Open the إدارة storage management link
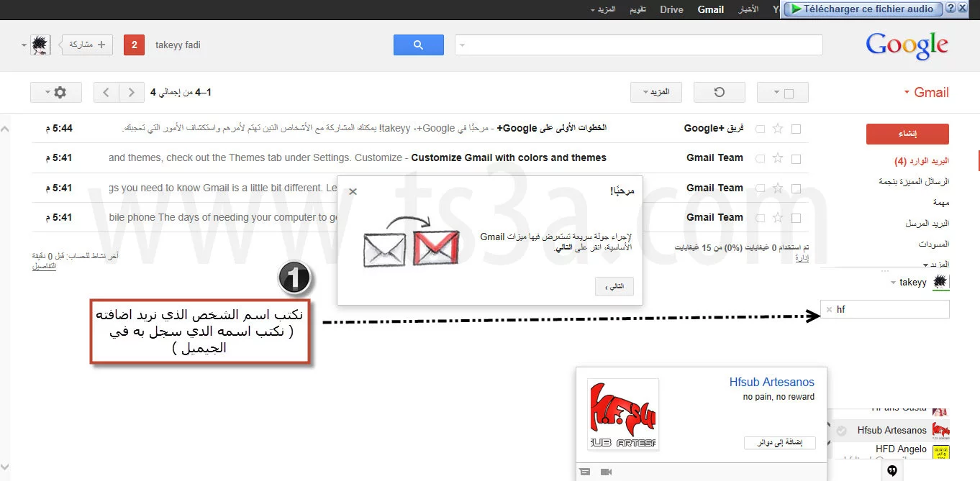 point(802,257)
